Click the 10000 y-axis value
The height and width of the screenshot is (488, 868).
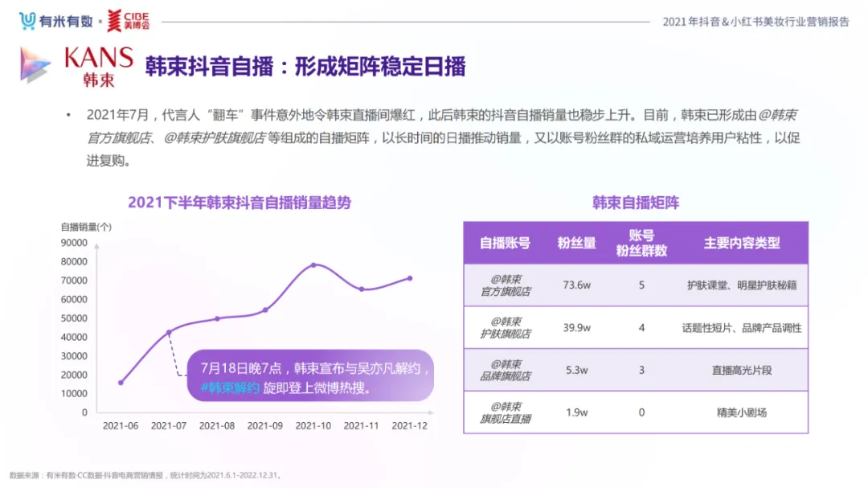tap(74, 393)
